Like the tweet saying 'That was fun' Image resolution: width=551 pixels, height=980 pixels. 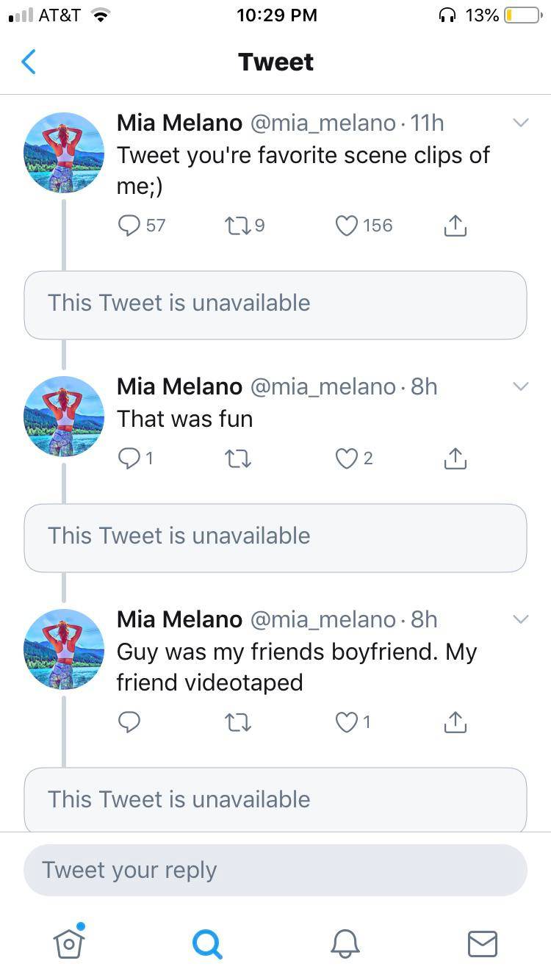coord(345,458)
